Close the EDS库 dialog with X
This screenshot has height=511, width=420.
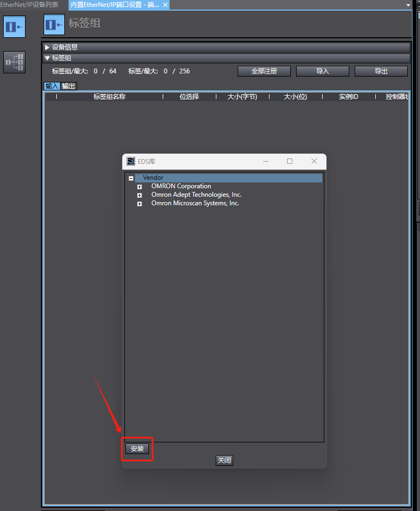(314, 161)
